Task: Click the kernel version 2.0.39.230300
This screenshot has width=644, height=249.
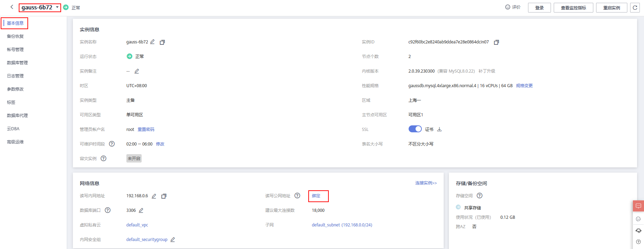Action: [x=421, y=71]
